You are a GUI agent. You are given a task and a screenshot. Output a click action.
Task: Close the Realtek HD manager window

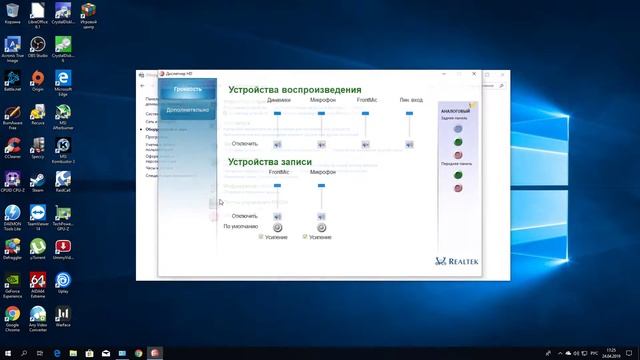tap(474, 74)
